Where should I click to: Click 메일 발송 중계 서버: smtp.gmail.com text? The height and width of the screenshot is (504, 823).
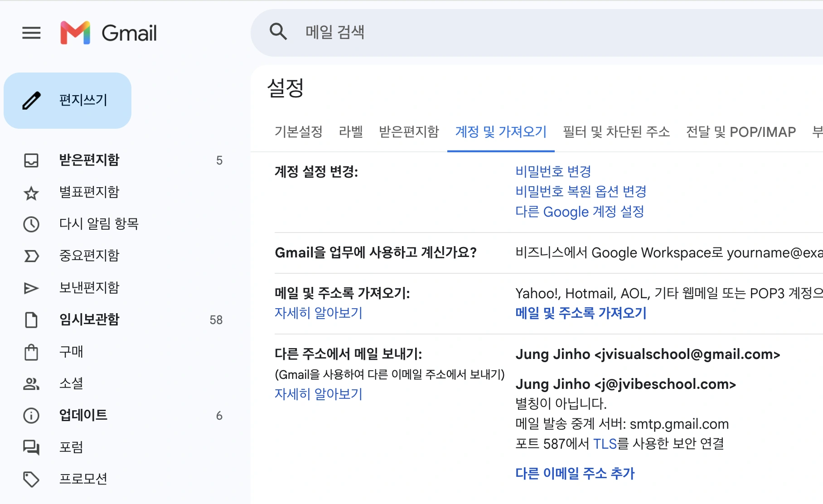(x=622, y=424)
